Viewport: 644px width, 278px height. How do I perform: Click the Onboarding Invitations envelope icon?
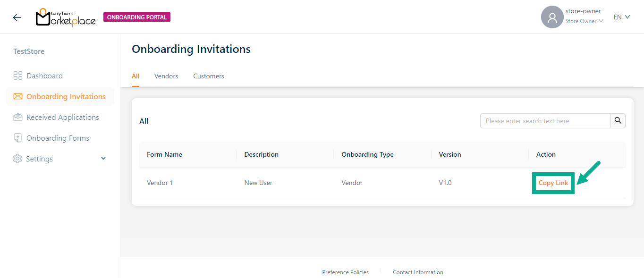pyautogui.click(x=18, y=97)
